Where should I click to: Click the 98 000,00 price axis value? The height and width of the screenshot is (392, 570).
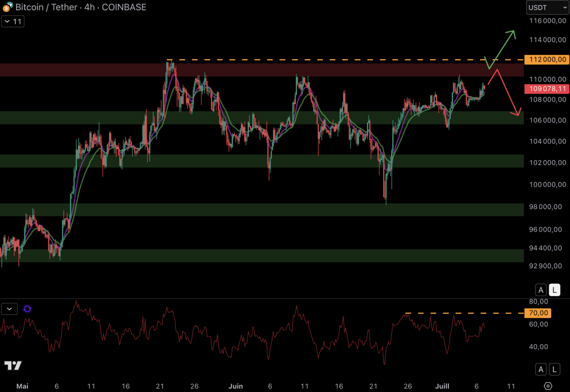point(546,207)
